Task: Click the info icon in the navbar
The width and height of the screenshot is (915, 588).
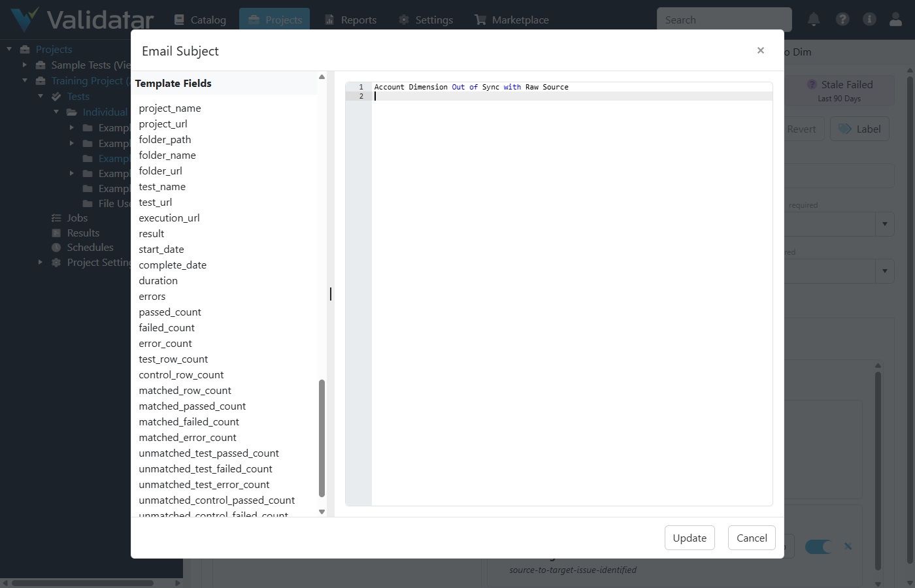Action: (869, 19)
